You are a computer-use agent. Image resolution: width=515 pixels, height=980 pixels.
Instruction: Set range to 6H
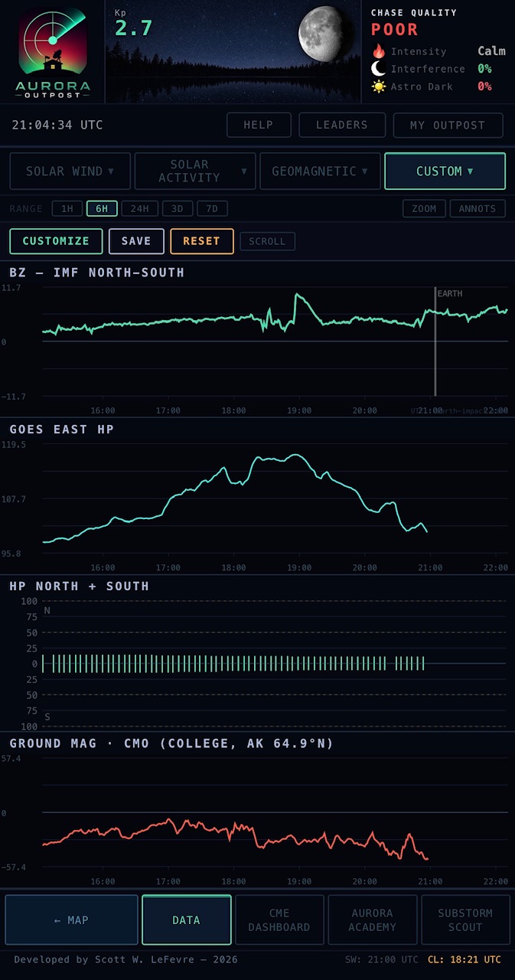[102, 208]
